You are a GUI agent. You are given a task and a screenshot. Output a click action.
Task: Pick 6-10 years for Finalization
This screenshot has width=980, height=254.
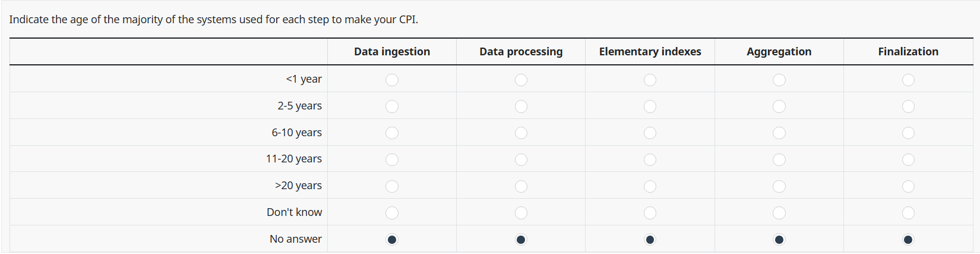pos(908,133)
